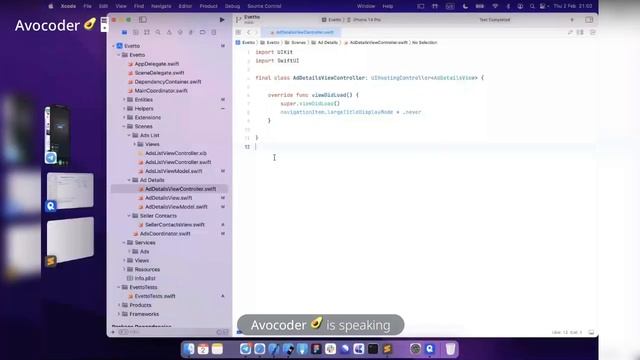Image resolution: width=640 pixels, height=360 pixels.
Task: Expand the Views folder under Ads List
Action: pyautogui.click(x=135, y=144)
